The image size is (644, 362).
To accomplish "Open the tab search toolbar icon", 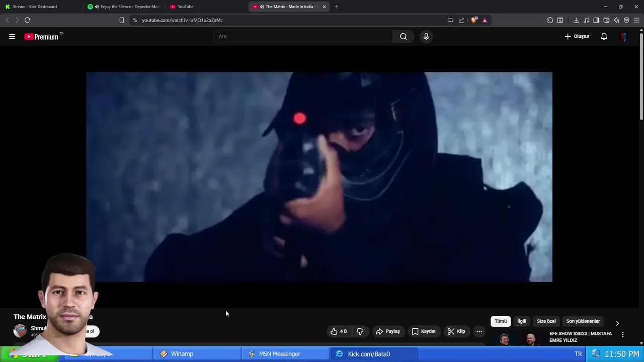I will [560, 20].
